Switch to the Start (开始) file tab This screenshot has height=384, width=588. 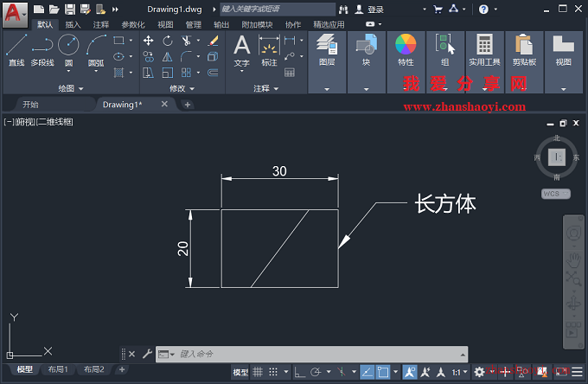(30, 105)
